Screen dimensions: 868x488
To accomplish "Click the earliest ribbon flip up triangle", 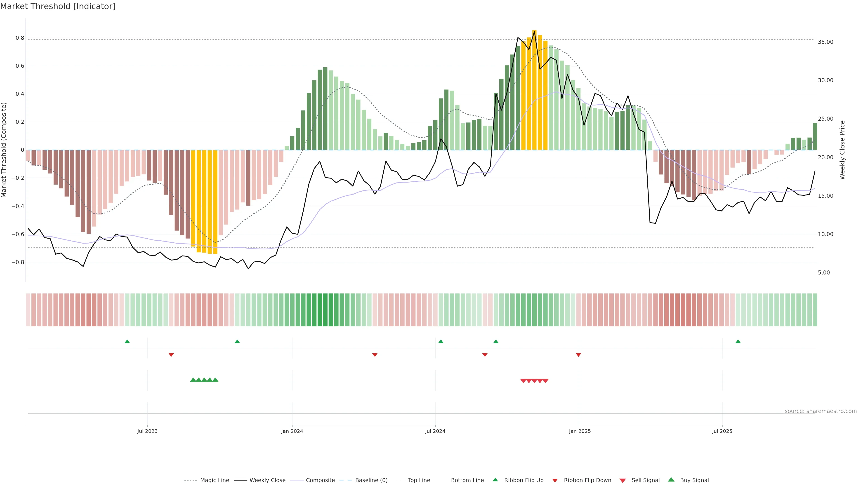I will [x=127, y=342].
